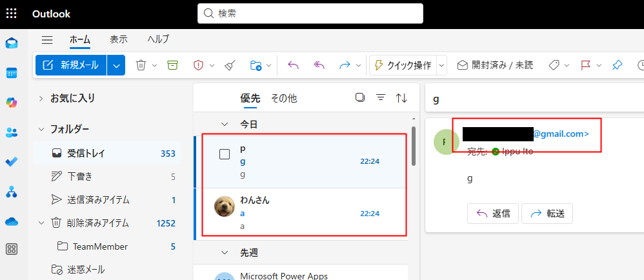Switch to the ヘルプ tab

158,39
